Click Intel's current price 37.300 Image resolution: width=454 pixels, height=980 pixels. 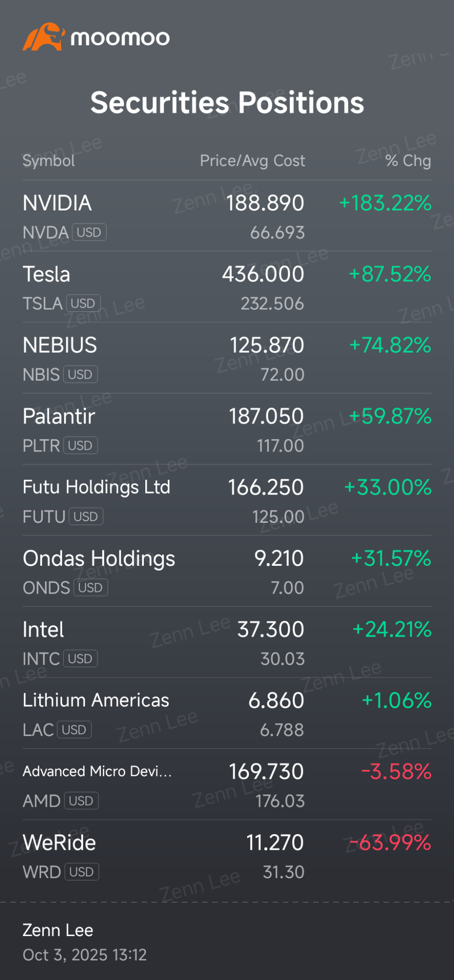[x=271, y=629]
